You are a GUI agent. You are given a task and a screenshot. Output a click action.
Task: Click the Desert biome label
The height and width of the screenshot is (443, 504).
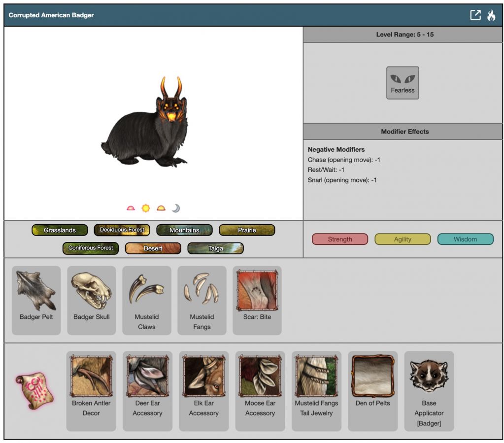[153, 248]
